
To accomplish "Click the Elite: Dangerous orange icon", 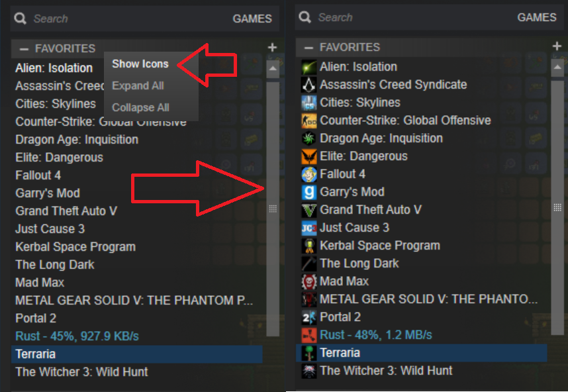I will pos(309,156).
